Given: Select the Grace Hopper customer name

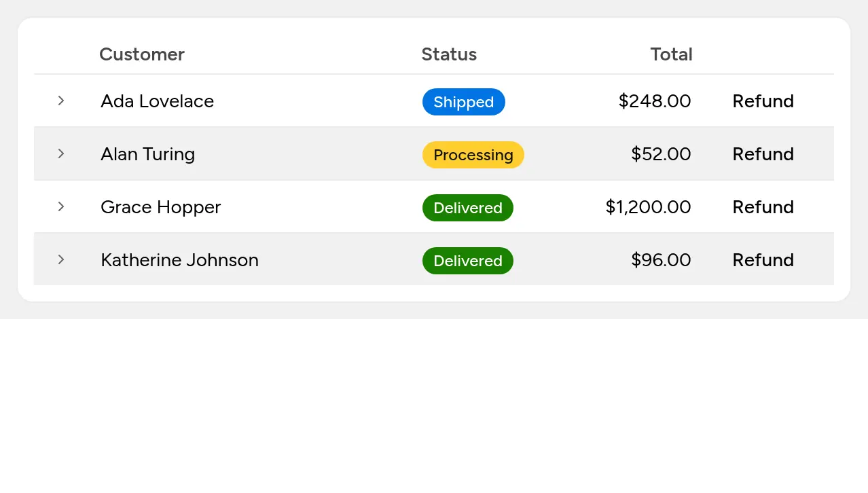Looking at the screenshot, I should coord(160,207).
